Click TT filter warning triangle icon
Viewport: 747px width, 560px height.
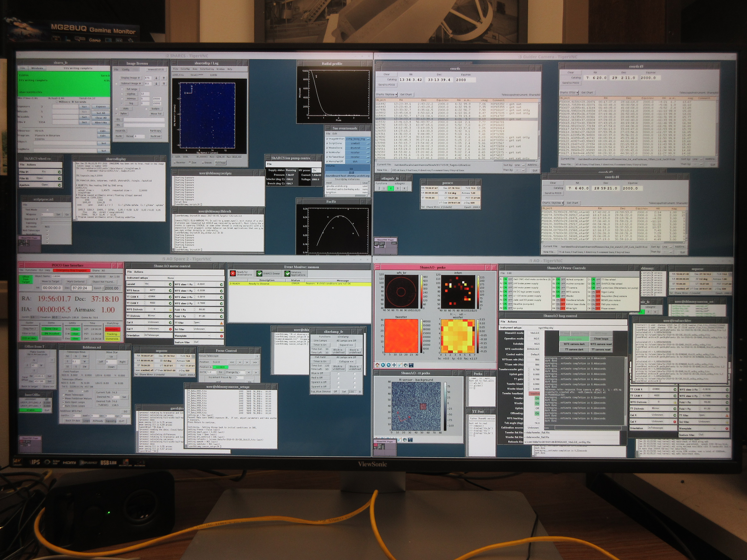point(222,323)
